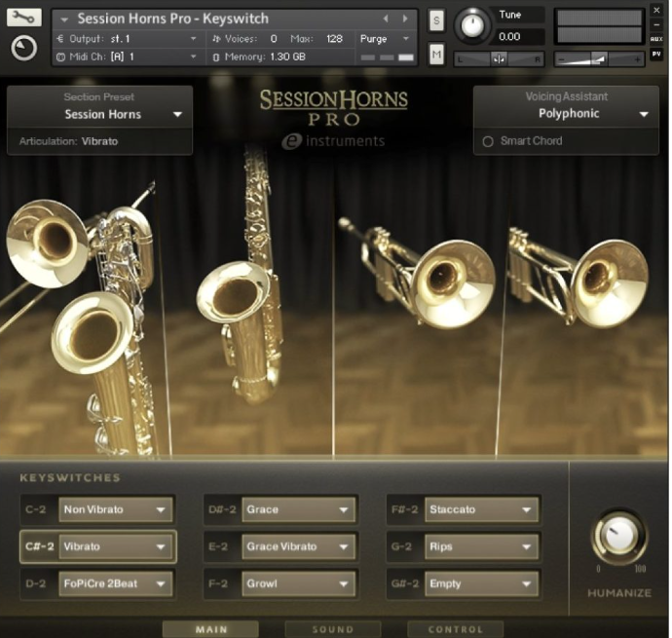Switch to the MAIN tab
672x638 pixels.
click(x=211, y=629)
